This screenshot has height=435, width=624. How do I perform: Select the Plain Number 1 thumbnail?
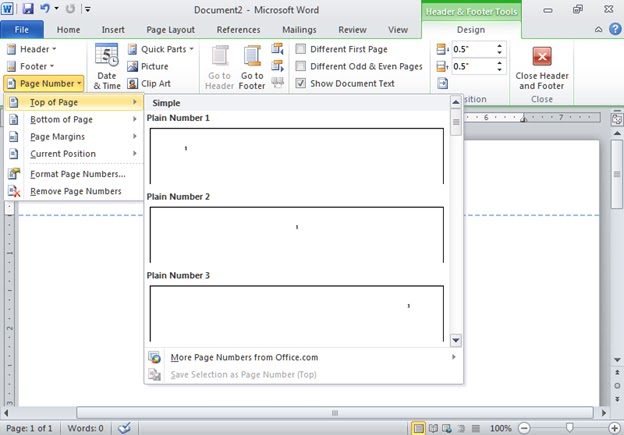(296, 156)
